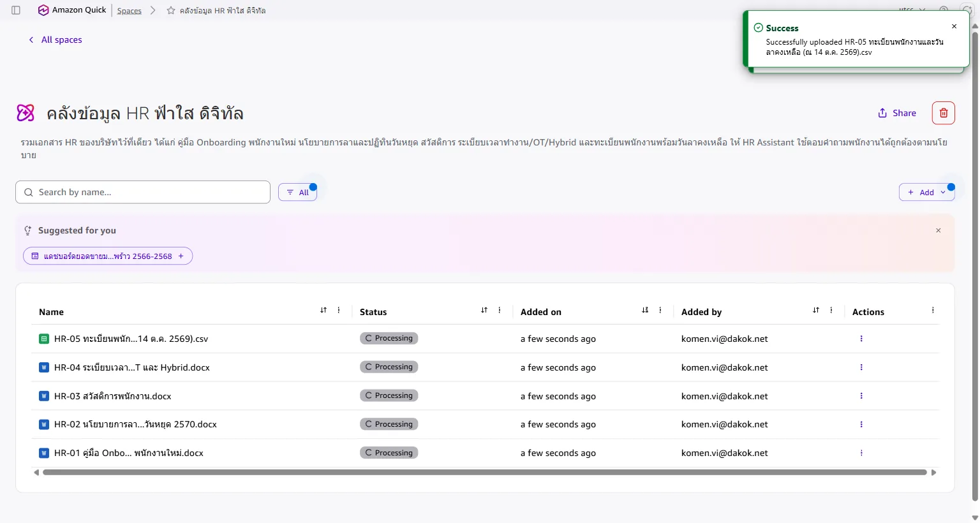Sort by Added on column
Viewport: 980px width, 523px height.
pyautogui.click(x=645, y=310)
